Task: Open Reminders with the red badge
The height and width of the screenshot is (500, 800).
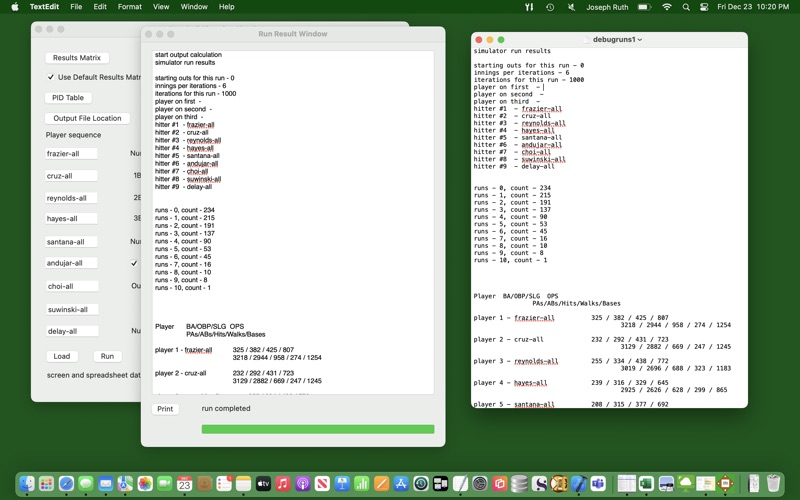Action: tap(224, 483)
